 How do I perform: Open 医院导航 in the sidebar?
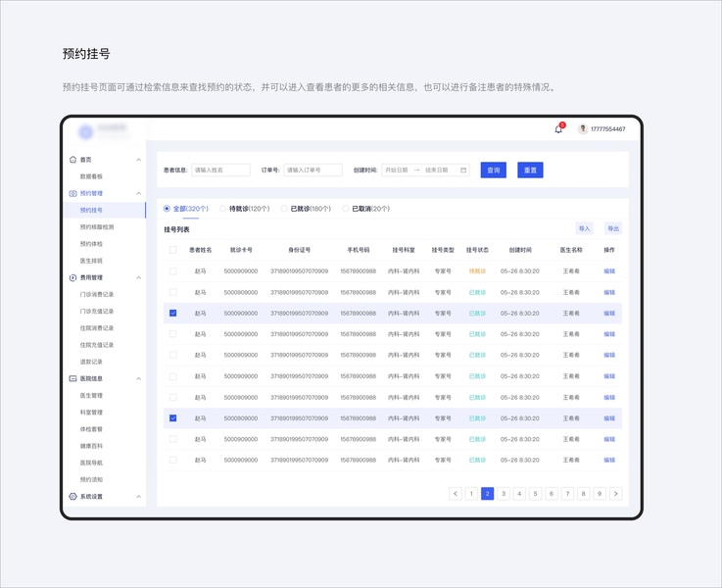[91, 463]
